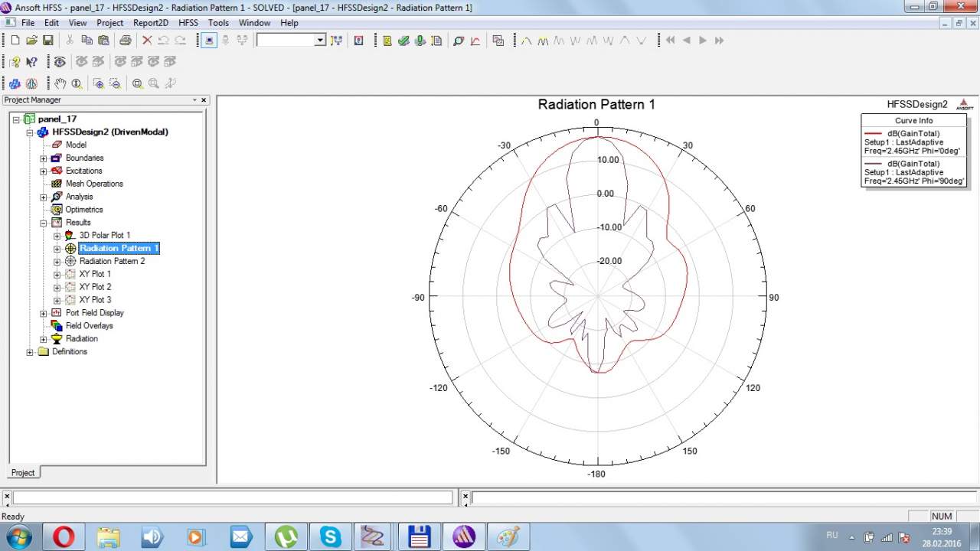Viewport: 980px width, 551px height.
Task: Expand the Radiation Pattern 2 tree node
Action: pos(57,261)
